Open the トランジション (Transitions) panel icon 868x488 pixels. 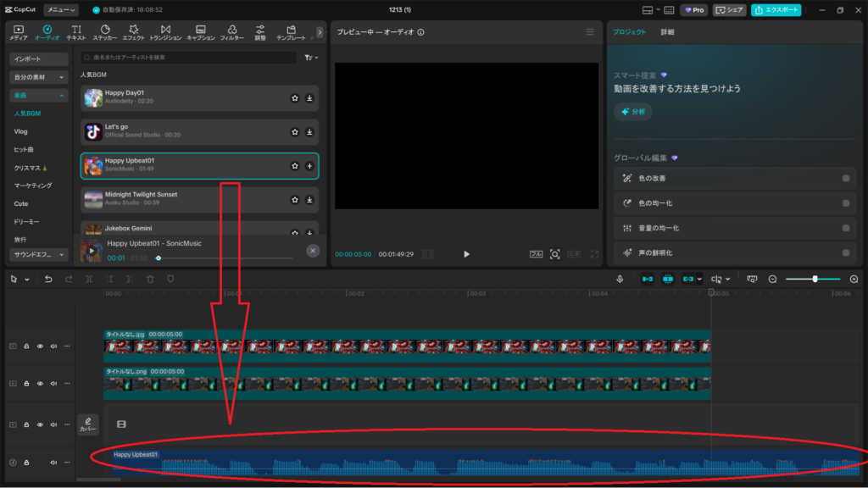tap(165, 32)
